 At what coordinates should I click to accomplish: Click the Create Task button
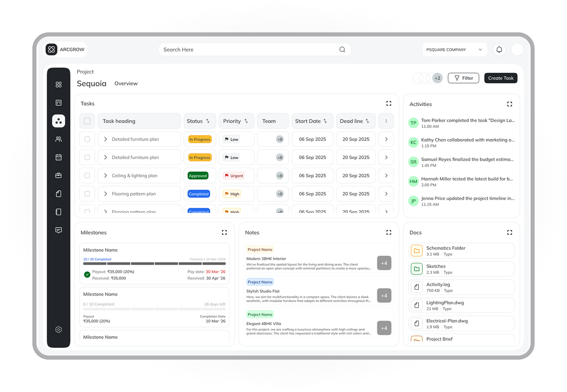pyautogui.click(x=501, y=78)
